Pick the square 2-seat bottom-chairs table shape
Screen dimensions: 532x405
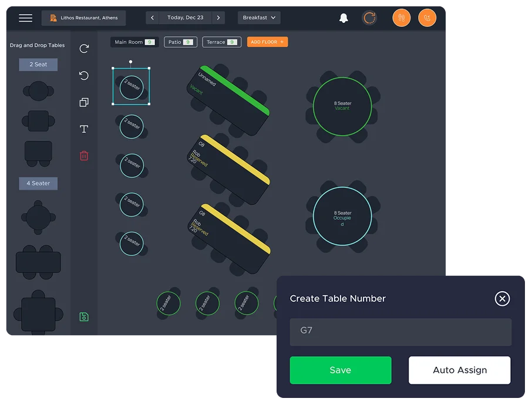coord(38,154)
